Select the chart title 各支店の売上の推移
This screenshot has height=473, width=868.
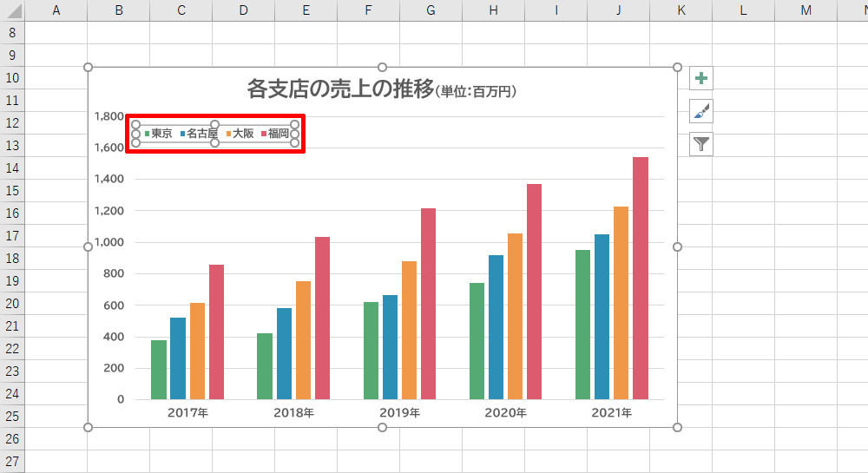pos(340,89)
